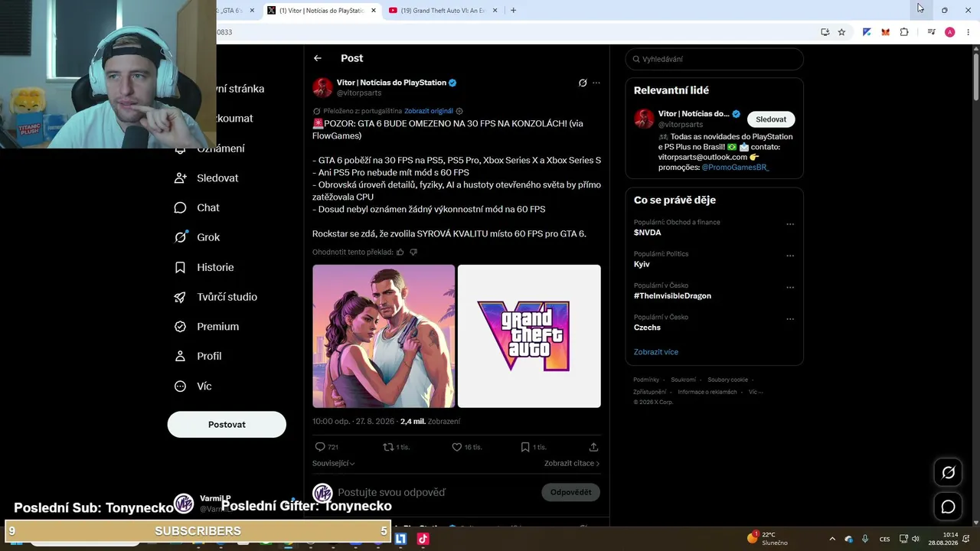Viewport: 980px width, 551px height.
Task: Open Vitor's avatar in Relevantní lidé
Action: point(644,119)
